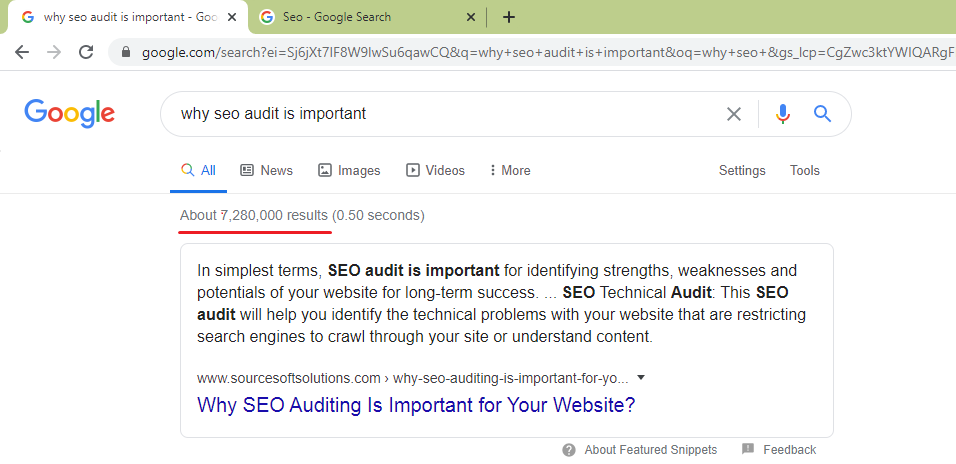Screen dimensions: 956x464
Task: Open 'Why SEO Auditing Is Important for Your Website?' link
Action: tap(416, 405)
